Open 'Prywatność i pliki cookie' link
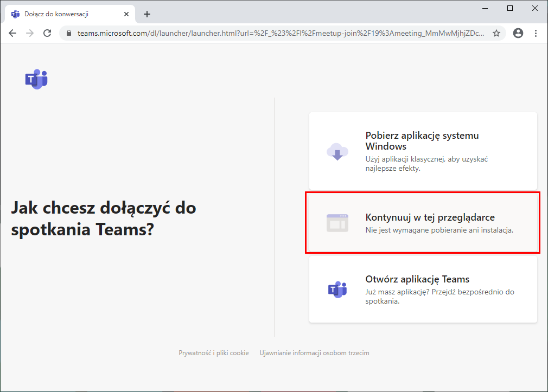Viewport: 548px width, 392px height. [x=214, y=353]
